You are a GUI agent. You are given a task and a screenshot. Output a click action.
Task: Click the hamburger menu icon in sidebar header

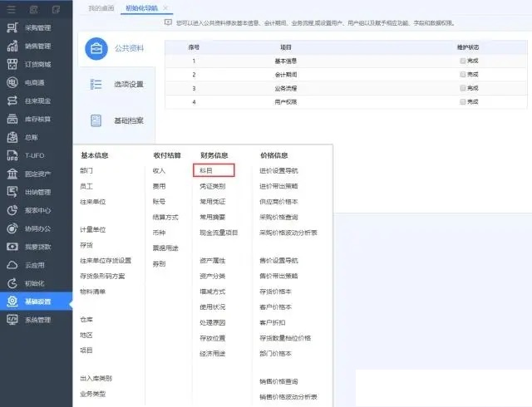pos(11,9)
